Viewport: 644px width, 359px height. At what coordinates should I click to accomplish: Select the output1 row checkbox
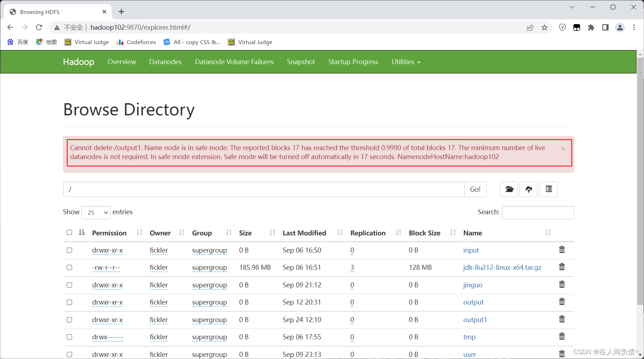69,320
